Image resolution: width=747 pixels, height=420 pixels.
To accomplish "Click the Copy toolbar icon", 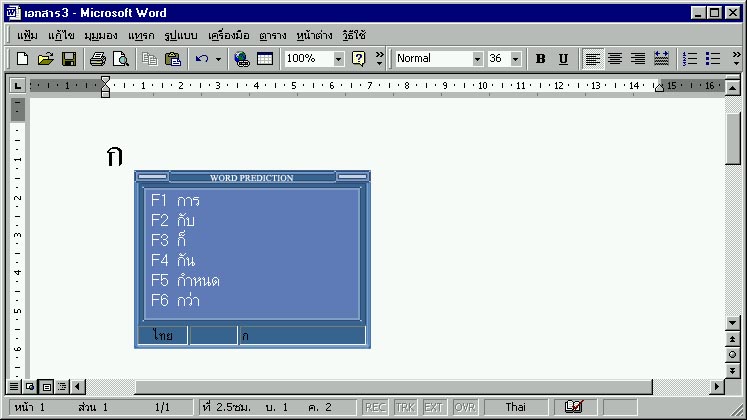I will 150,59.
